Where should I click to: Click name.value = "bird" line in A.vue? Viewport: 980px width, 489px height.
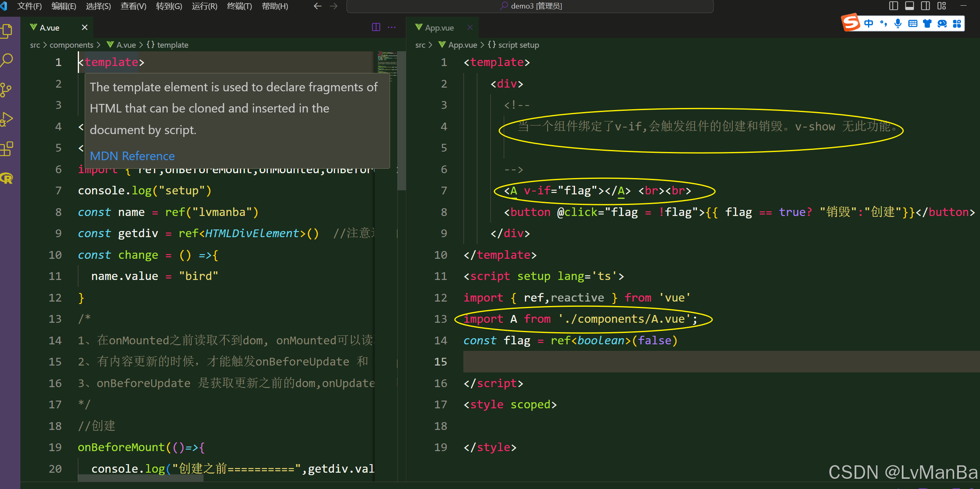[x=155, y=276]
